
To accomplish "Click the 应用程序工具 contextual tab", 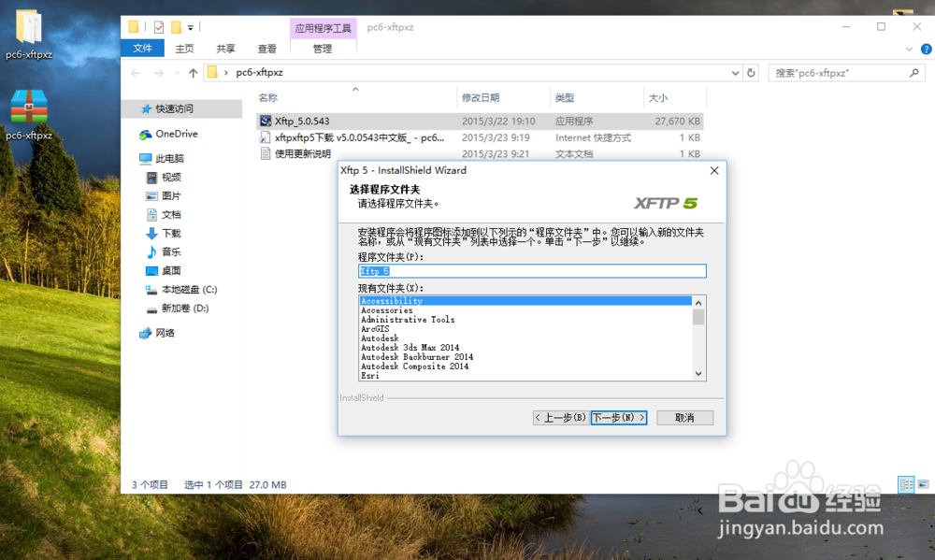I will coord(324,28).
